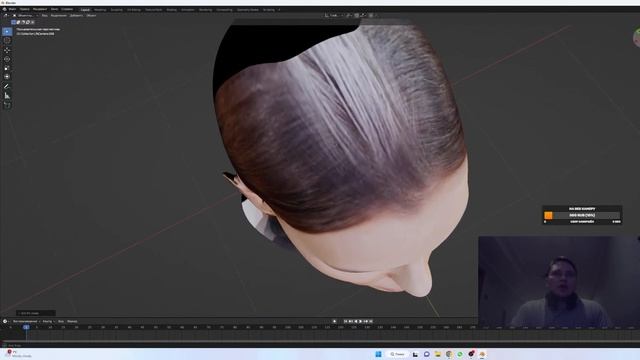Add a new workspace with plus

tap(279, 9)
